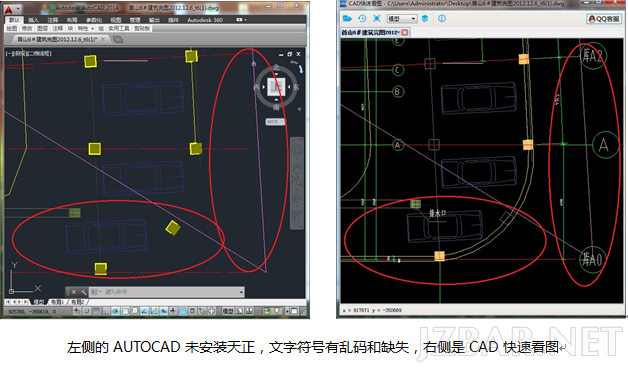Expand the quick access arrow beside the red A
The height and width of the screenshot is (368, 628).
click(x=18, y=9)
